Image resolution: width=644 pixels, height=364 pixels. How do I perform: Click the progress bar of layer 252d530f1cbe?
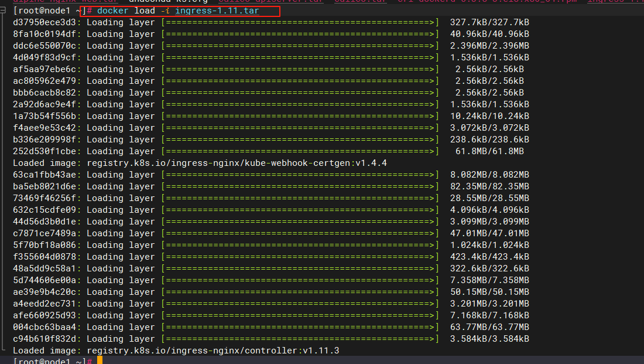(300, 151)
